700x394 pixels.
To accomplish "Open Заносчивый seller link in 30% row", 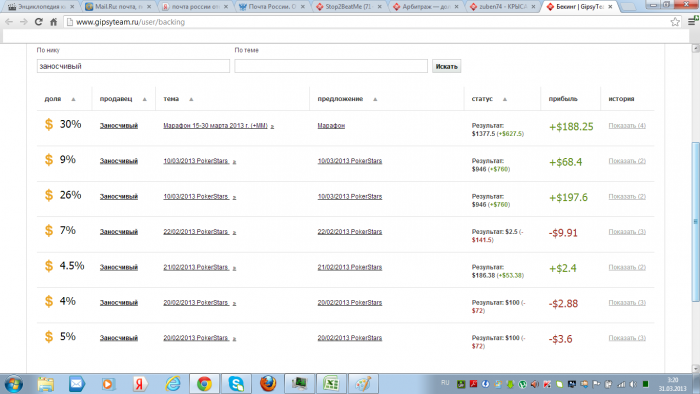I will click(x=119, y=126).
